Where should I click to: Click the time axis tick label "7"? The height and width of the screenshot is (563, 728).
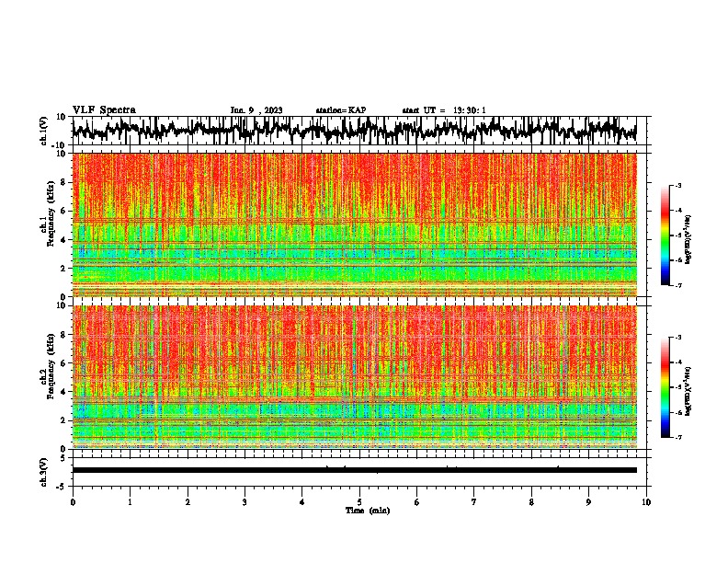(x=474, y=502)
